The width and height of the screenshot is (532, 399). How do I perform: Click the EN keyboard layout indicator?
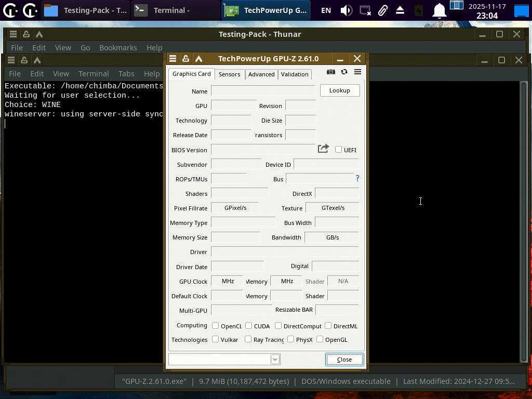326,10
